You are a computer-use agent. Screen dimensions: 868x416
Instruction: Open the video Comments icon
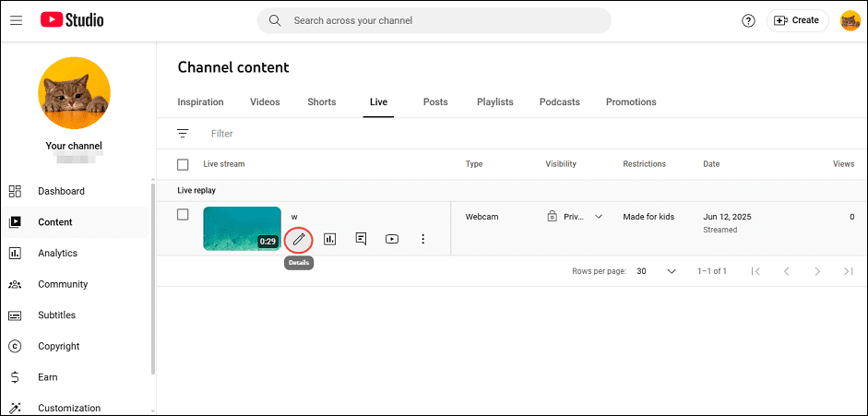361,239
